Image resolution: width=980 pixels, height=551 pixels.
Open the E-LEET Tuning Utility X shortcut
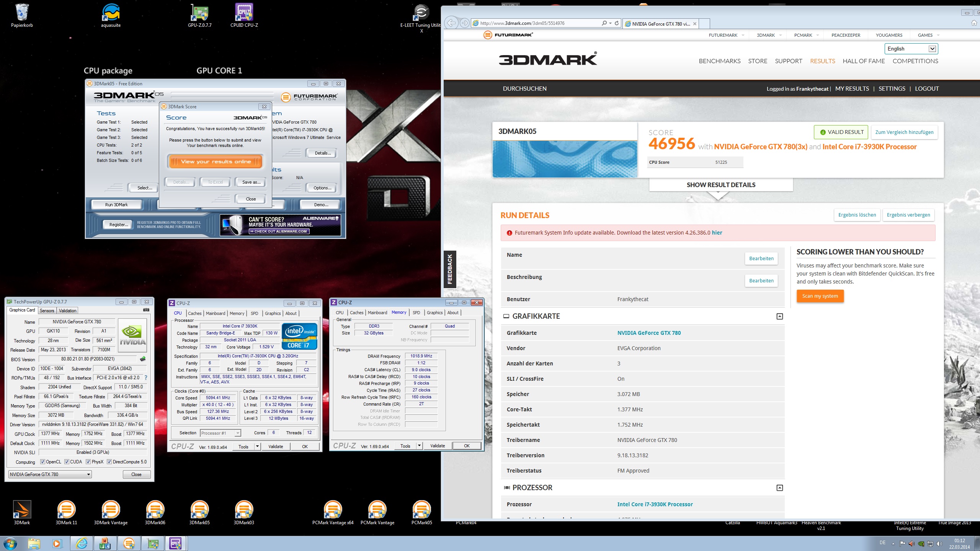421,18
